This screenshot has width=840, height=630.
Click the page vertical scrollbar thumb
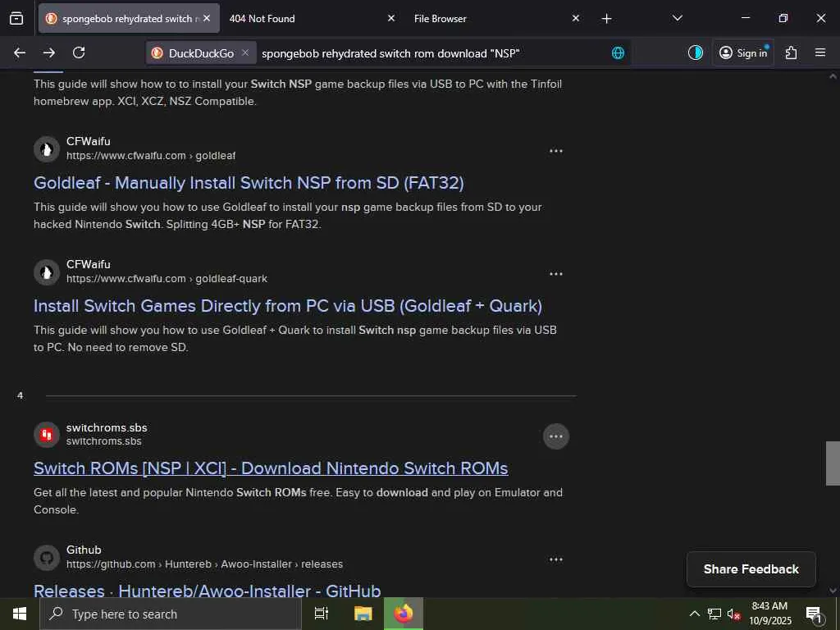pos(833,463)
